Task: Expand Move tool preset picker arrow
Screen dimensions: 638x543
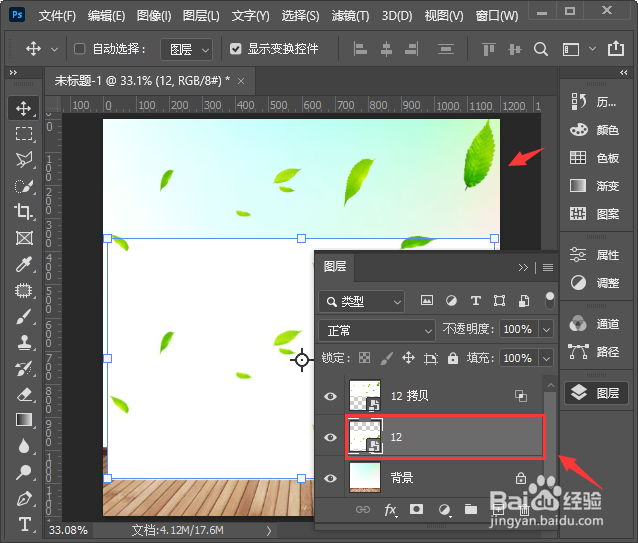Action: [x=54, y=50]
